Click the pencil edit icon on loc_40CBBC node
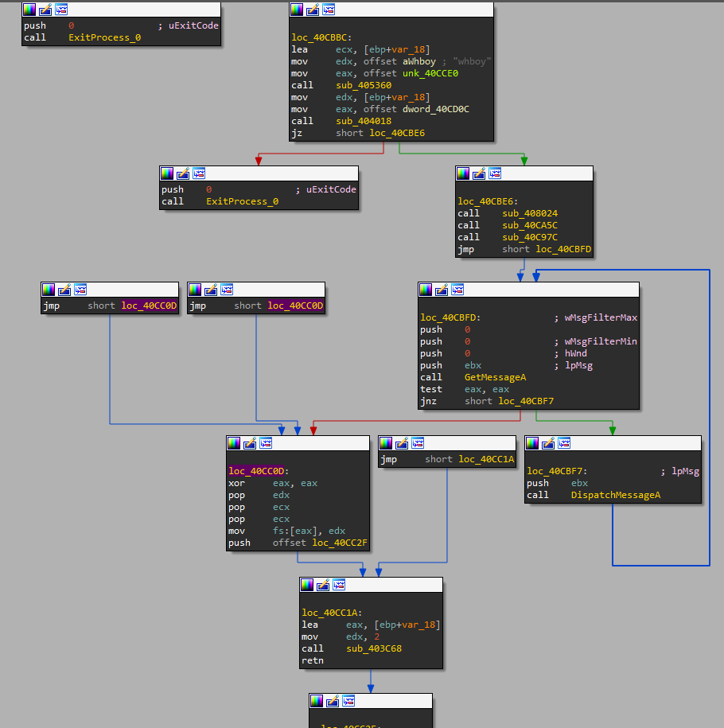 313,10
